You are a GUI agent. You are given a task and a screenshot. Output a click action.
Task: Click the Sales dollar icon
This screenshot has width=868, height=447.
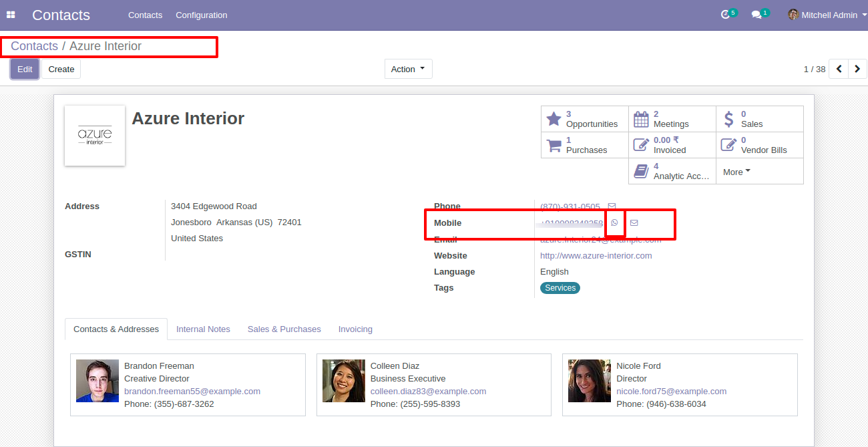coord(728,119)
